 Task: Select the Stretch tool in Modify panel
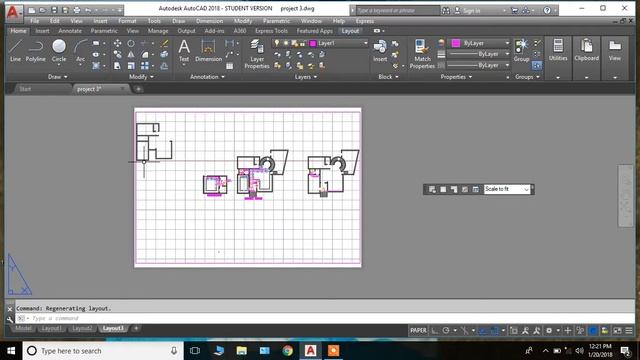click(118, 66)
